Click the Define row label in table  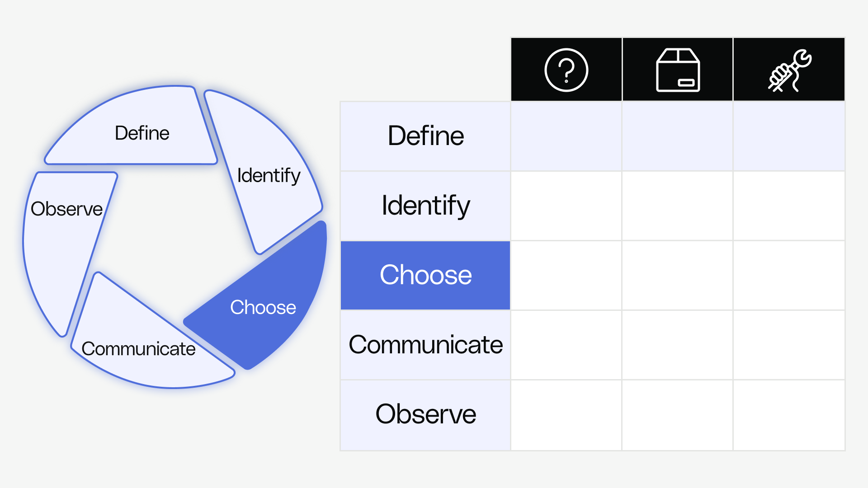(425, 136)
